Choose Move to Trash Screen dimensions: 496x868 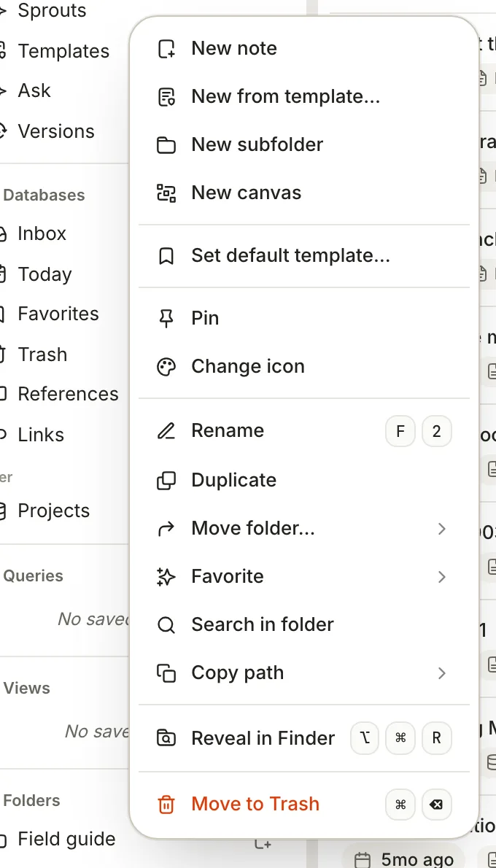point(304,805)
